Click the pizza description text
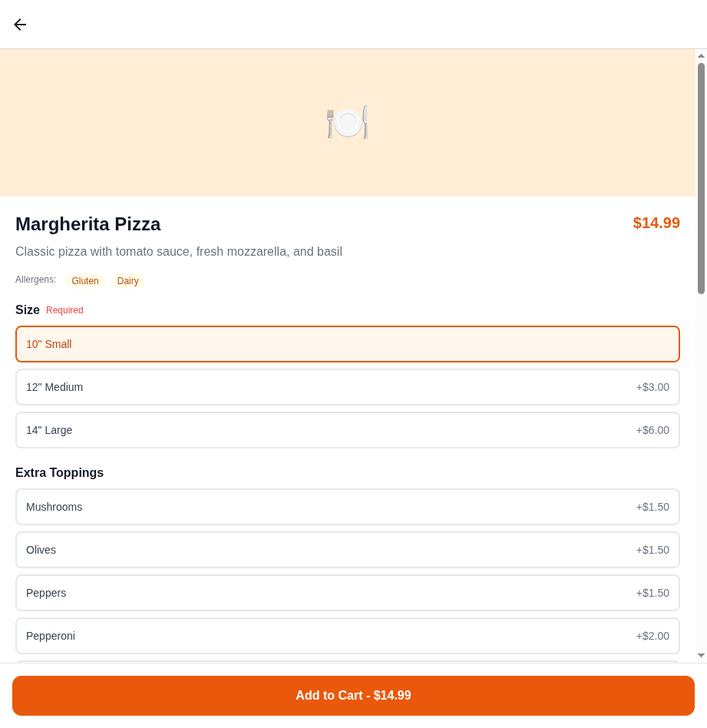Screen dimensions: 707x728 click(x=178, y=252)
